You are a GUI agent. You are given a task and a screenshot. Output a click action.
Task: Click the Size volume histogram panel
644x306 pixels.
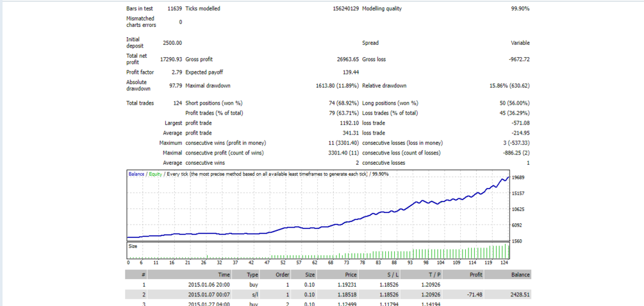318,250
